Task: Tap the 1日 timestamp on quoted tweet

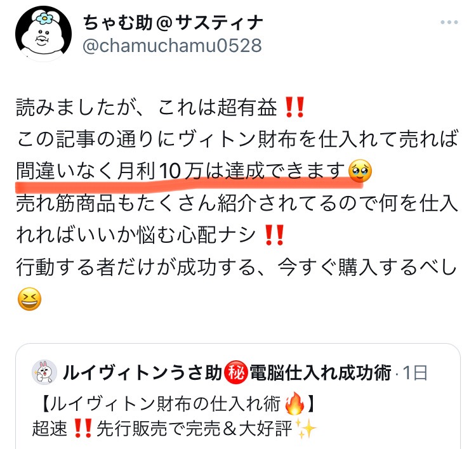Action: (415, 373)
